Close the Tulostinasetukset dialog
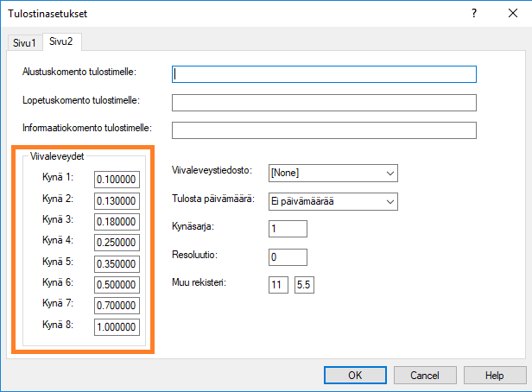 coord(512,14)
